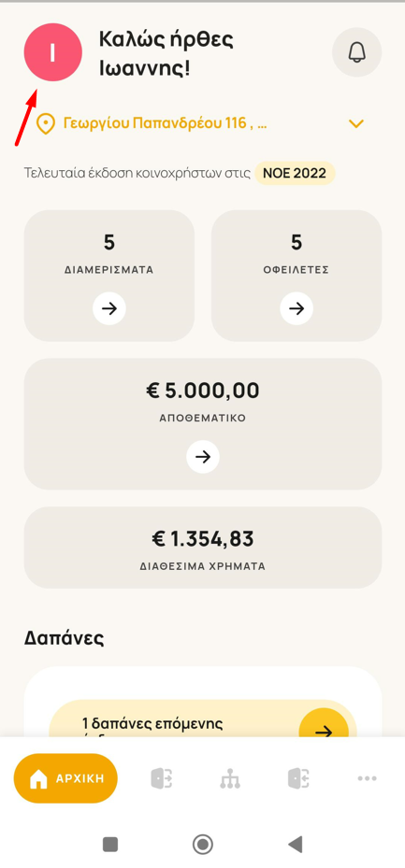Open the hierarchy tree tab icon
The height and width of the screenshot is (868, 405).
(230, 779)
